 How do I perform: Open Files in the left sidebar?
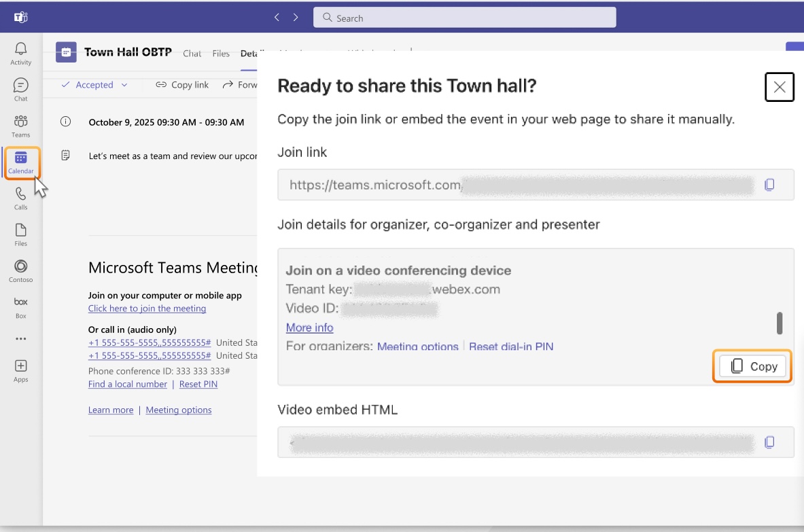pyautogui.click(x=20, y=235)
